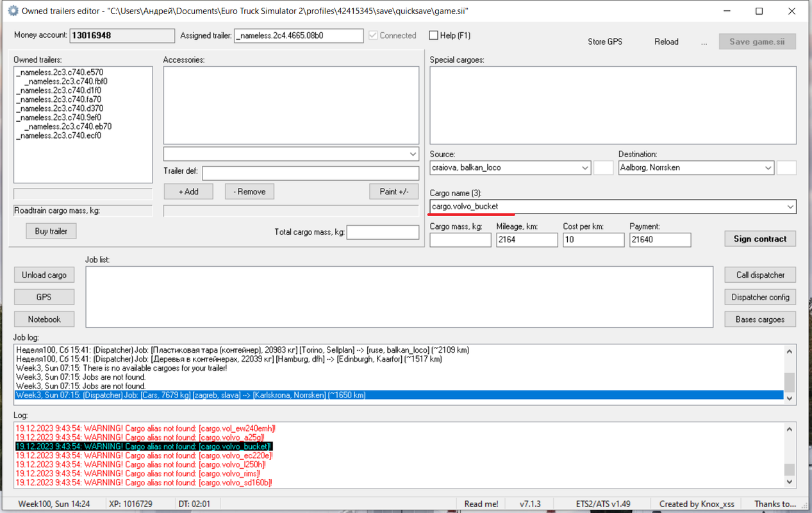Click the small box next to Destination dropdown
The image size is (812, 513).
point(786,168)
